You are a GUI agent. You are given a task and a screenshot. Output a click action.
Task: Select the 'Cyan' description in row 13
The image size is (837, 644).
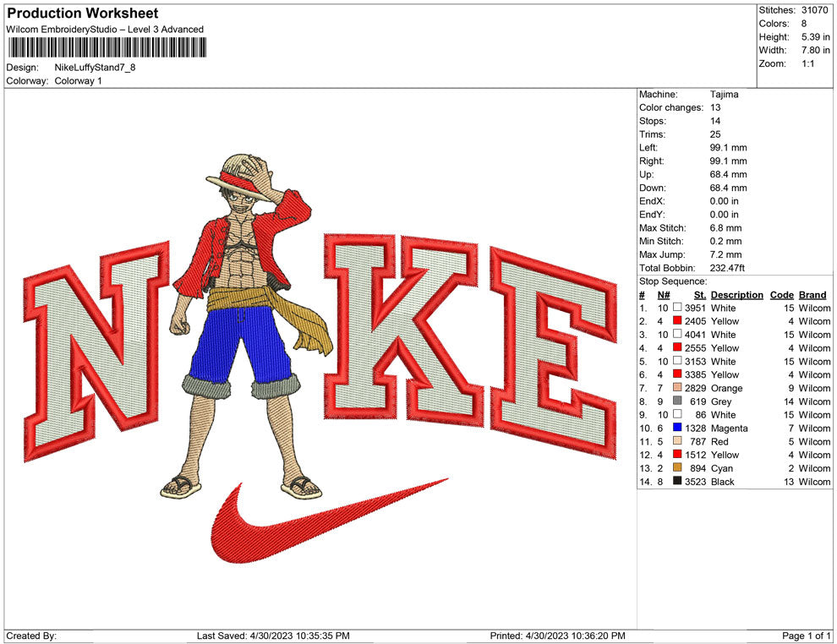(722, 468)
